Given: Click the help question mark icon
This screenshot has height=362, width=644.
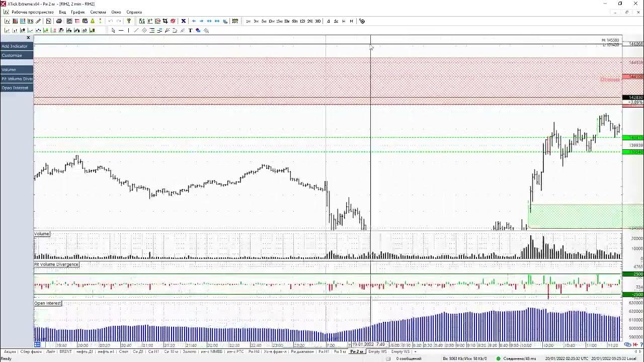Looking at the screenshot, I should (129, 21).
